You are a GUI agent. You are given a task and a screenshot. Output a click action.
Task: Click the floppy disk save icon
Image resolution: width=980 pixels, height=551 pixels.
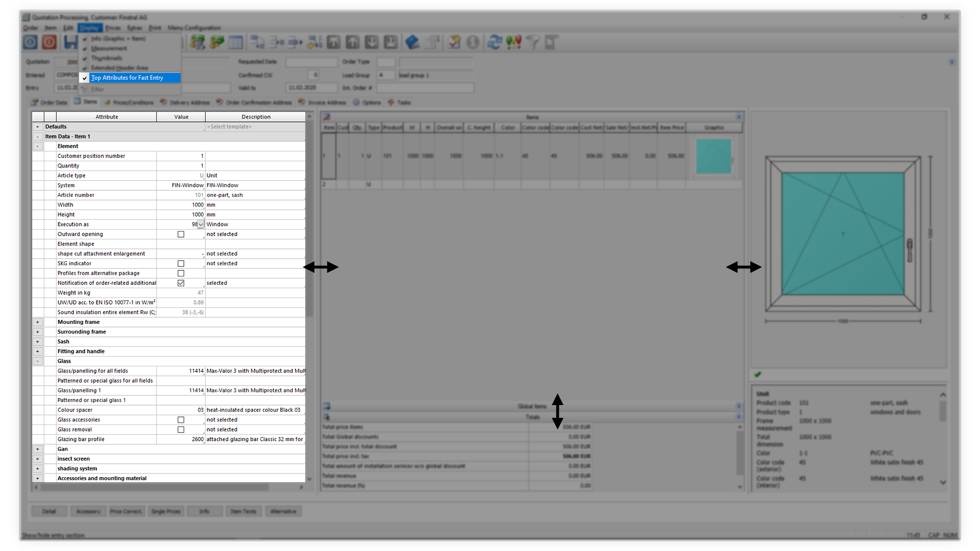[x=70, y=42]
